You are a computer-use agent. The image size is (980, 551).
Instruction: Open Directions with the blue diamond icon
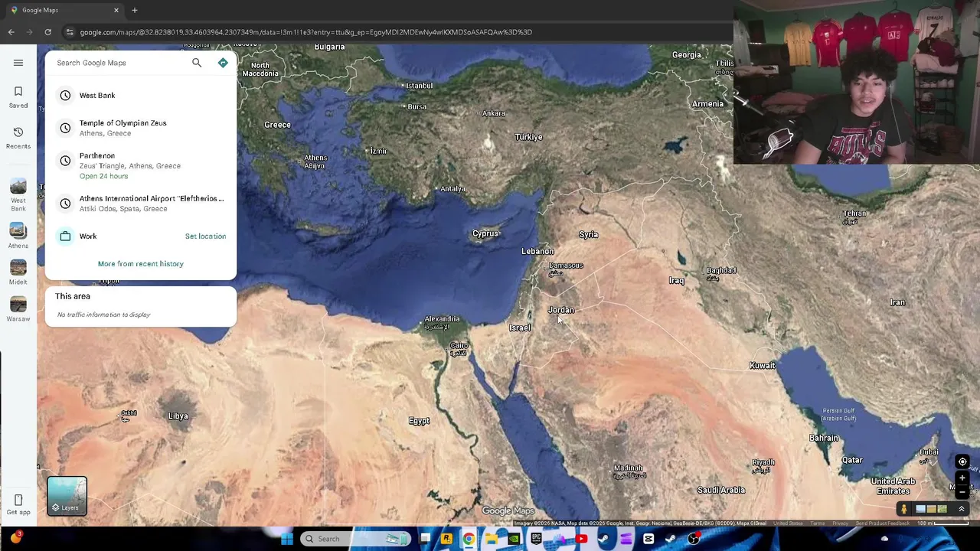pos(223,63)
